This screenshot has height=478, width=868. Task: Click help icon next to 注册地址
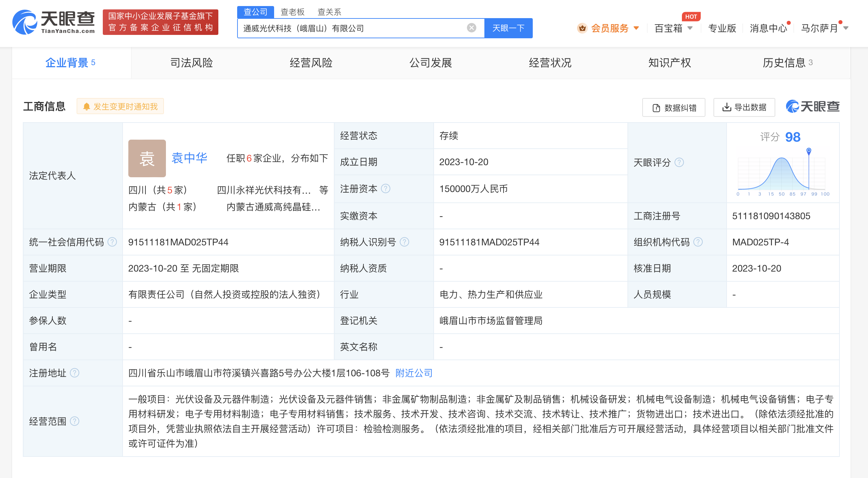tap(75, 373)
